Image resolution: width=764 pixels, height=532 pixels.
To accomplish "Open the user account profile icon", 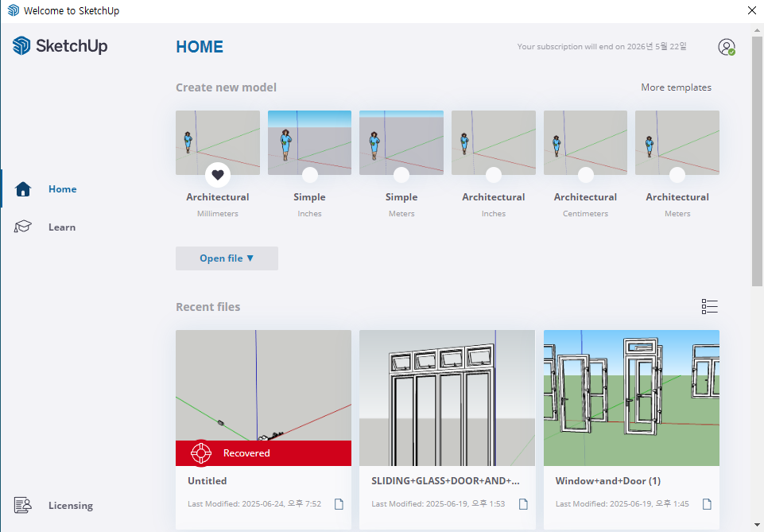I will coord(727,47).
